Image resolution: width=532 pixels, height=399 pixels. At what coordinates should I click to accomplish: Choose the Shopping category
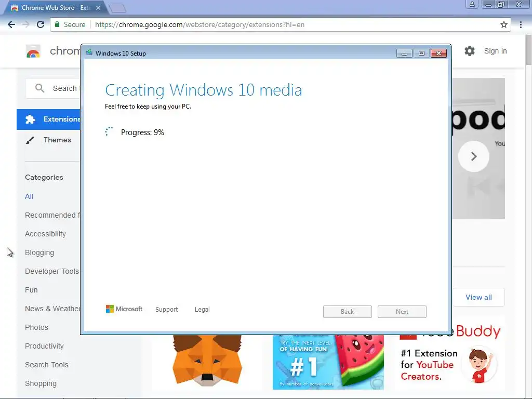click(41, 383)
